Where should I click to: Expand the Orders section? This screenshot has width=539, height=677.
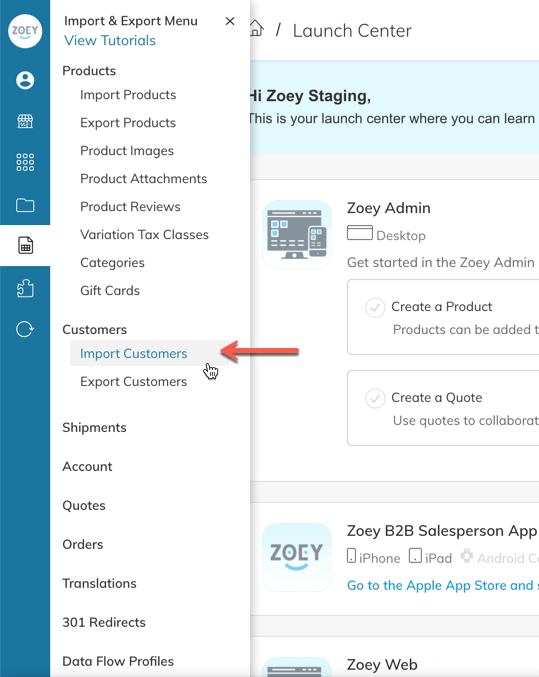(82, 544)
